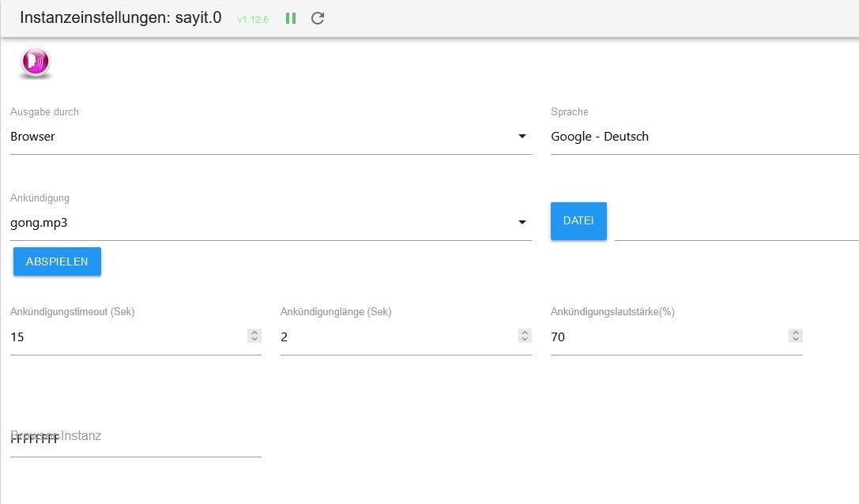The width and height of the screenshot is (859, 504).
Task: Select the Ankündigunglänge input field
Action: click(395, 337)
